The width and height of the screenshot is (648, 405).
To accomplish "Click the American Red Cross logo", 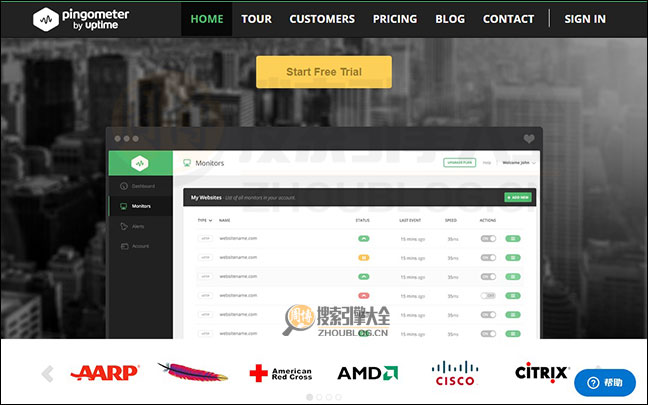I will pyautogui.click(x=281, y=373).
